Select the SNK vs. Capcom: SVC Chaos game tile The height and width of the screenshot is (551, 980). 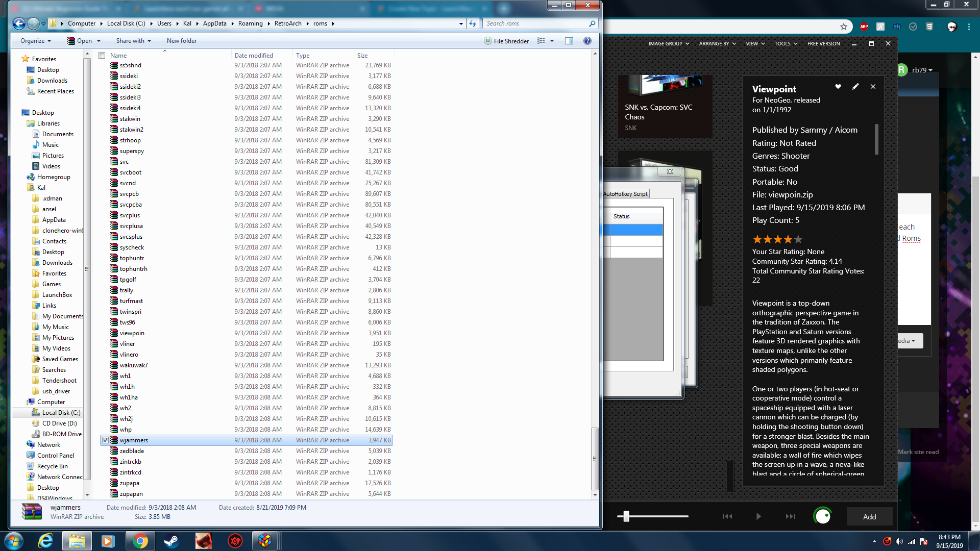pyautogui.click(x=665, y=106)
